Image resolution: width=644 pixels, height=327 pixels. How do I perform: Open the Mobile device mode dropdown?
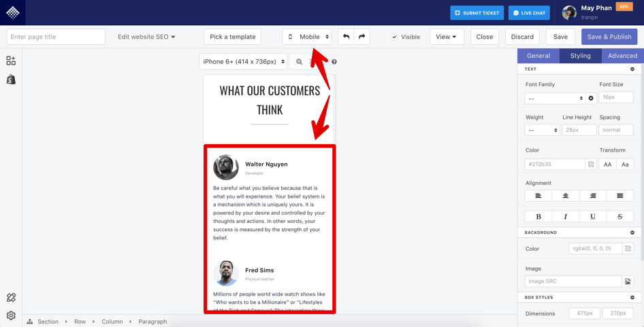click(307, 37)
